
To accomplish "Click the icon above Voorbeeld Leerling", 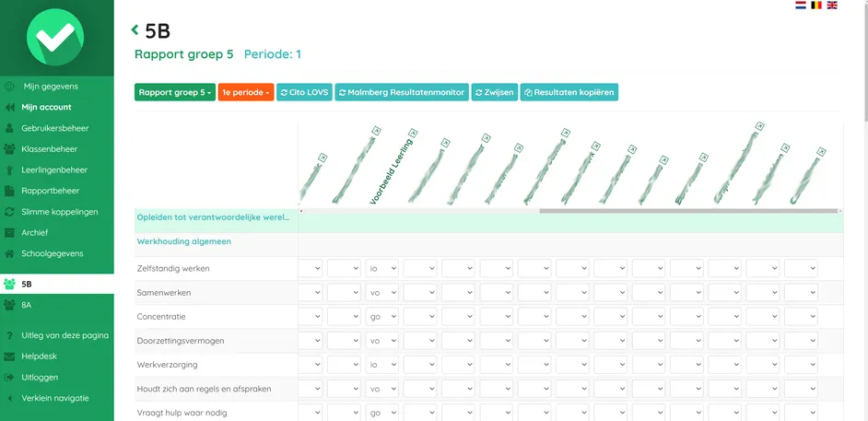I will tap(413, 133).
